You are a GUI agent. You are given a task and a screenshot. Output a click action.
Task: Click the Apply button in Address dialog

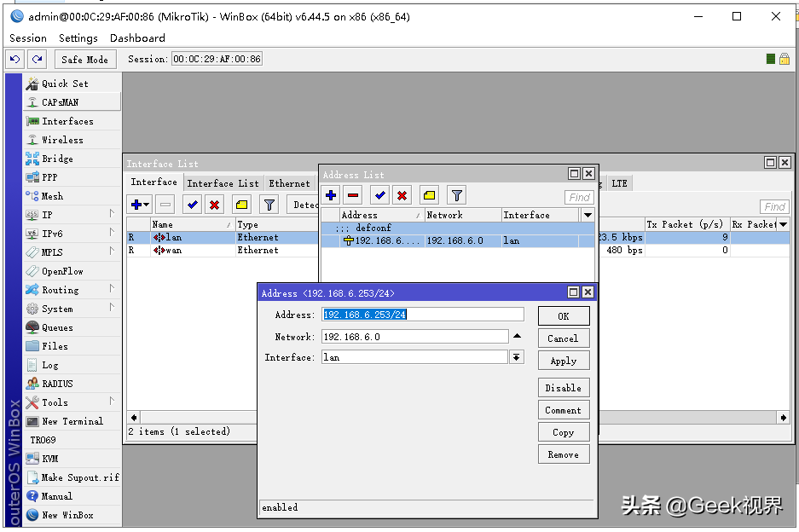[x=564, y=361]
